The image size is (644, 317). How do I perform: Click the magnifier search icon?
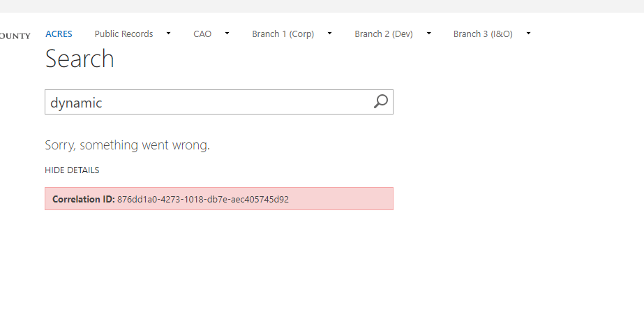coord(381,101)
